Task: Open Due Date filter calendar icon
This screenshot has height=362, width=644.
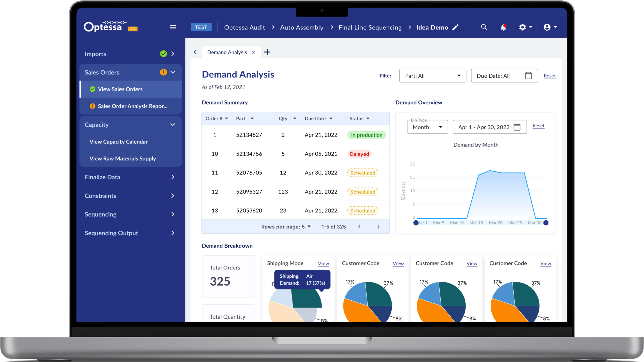Action: (528, 76)
